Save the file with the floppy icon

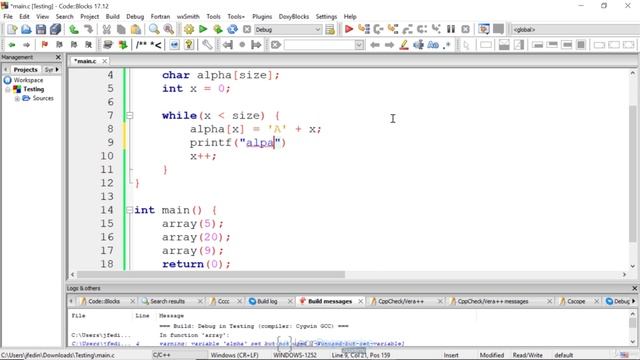41,29
